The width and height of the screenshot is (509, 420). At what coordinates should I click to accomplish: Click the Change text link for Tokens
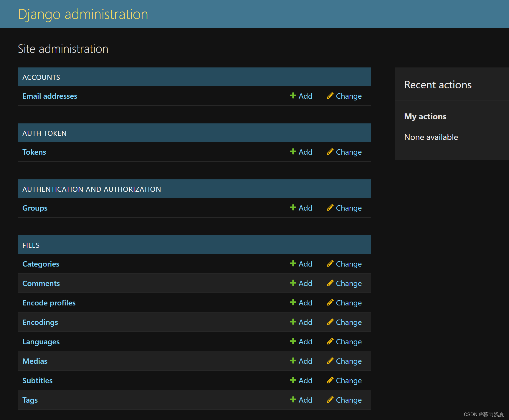pyautogui.click(x=349, y=152)
